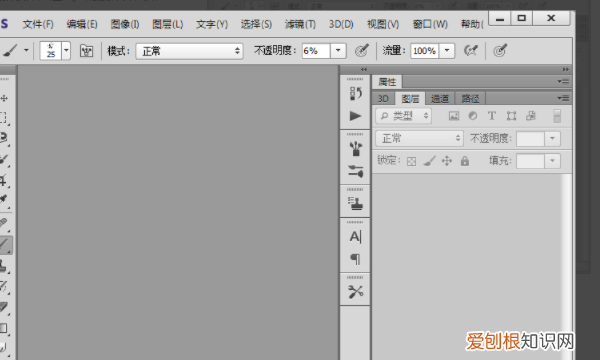Open the 3D(D) menu

tap(341, 24)
